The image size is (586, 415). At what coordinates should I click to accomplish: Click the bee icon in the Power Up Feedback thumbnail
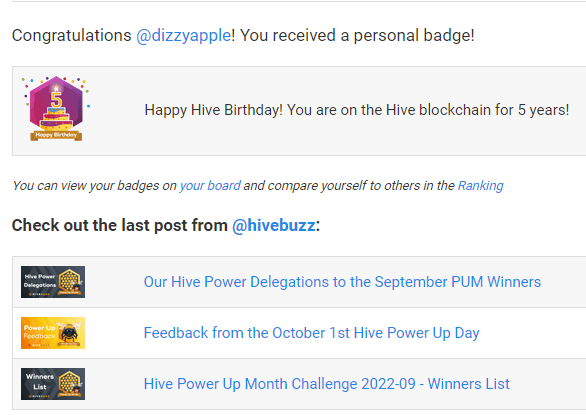click(x=69, y=332)
